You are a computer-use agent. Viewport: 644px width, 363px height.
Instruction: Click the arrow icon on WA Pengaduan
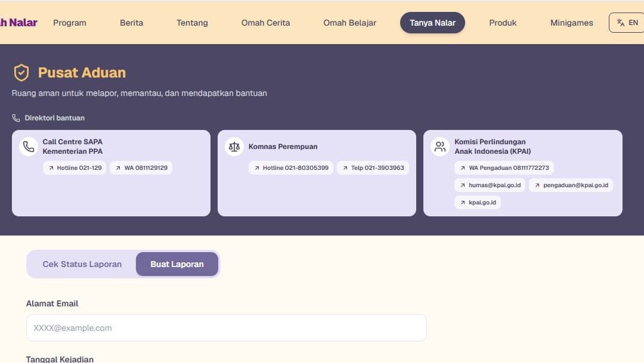click(463, 168)
